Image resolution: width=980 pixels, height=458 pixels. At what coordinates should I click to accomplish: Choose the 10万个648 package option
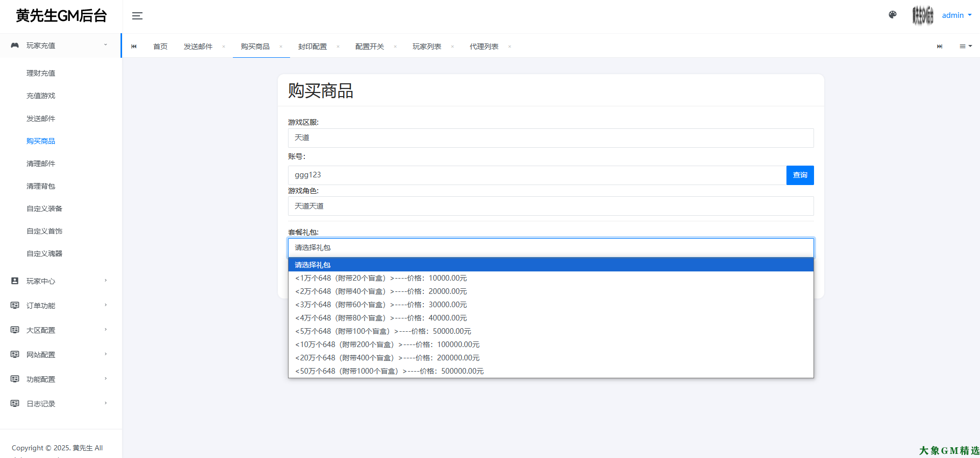click(x=551, y=345)
